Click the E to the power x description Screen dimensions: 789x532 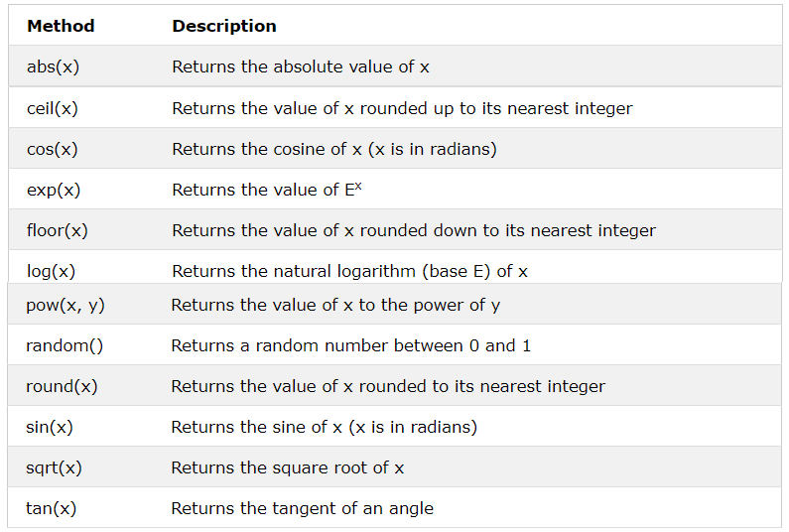[x=267, y=190]
